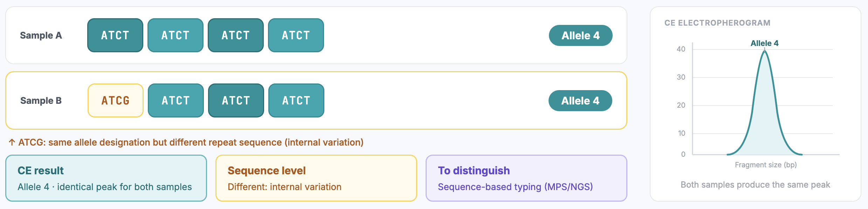Click the 'Fragment size (bp)' axis label
Image resolution: width=868 pixels, height=209 pixels.
click(x=766, y=165)
